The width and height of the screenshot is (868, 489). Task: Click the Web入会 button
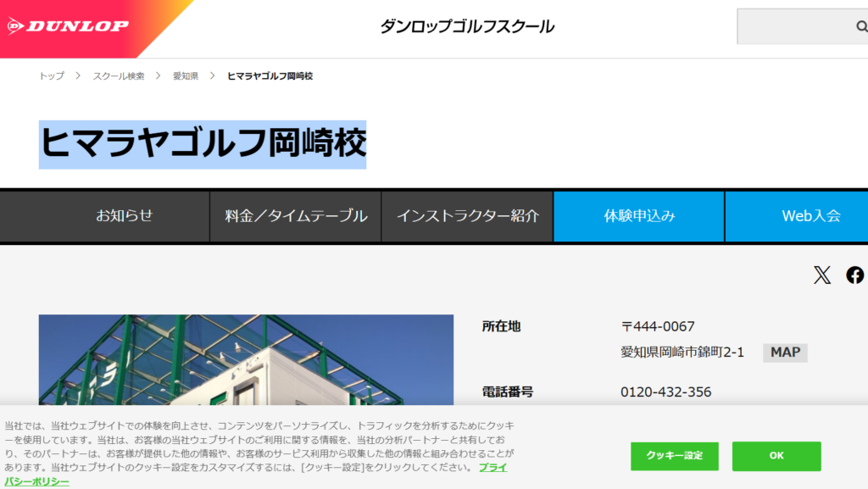805,216
